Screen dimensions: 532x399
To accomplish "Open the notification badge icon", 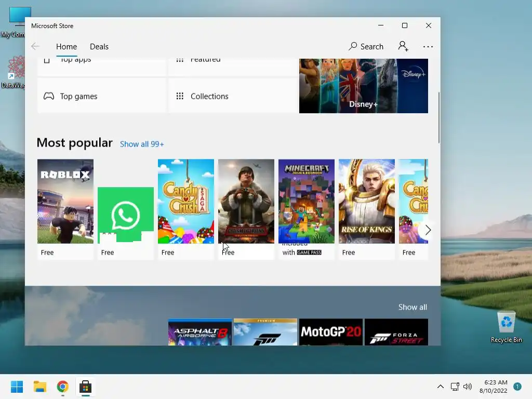I will (x=517, y=387).
